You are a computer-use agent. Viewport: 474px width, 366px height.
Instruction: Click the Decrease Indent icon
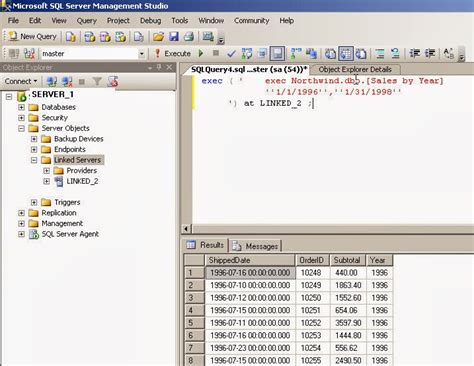click(x=415, y=53)
